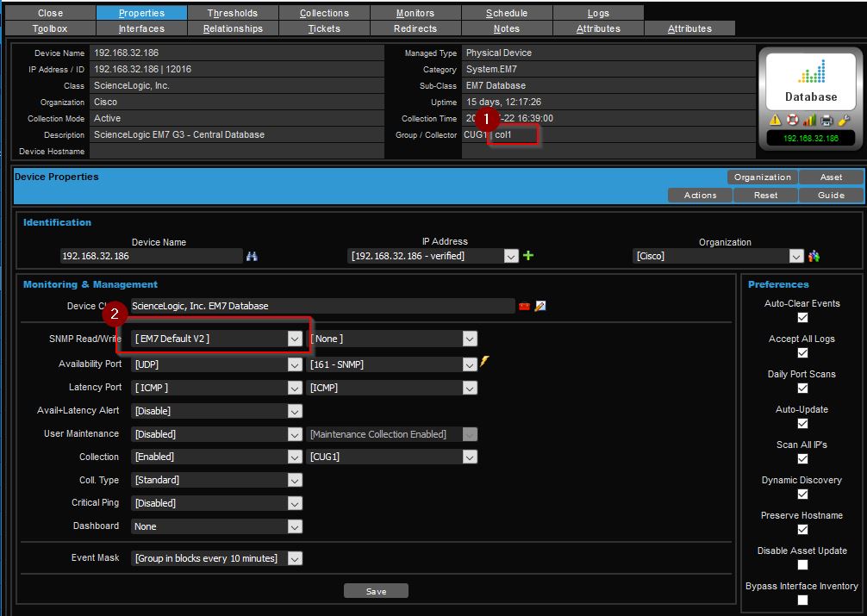Open the lifesaver help icon in device panel
This screenshot has width=867, height=616.
coord(792,119)
